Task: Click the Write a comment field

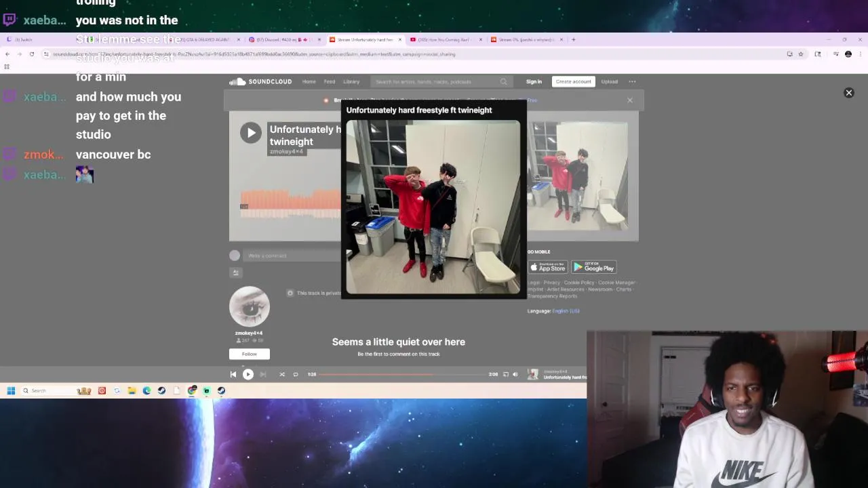Action: coord(292,256)
